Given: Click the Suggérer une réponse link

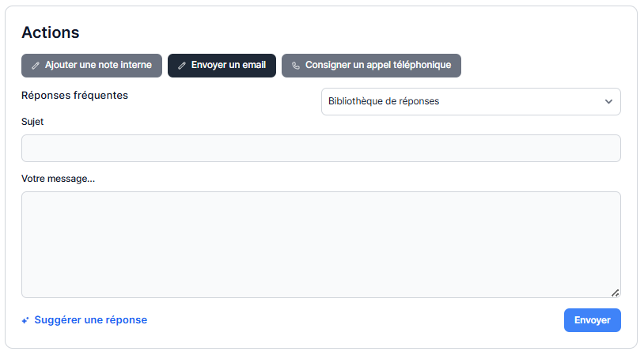Looking at the screenshot, I should [90, 320].
